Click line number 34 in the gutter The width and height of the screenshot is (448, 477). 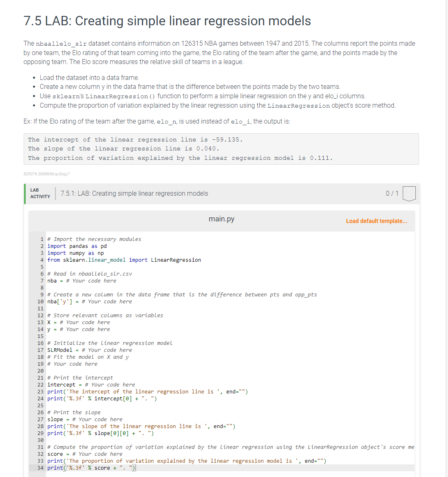tap(40, 468)
